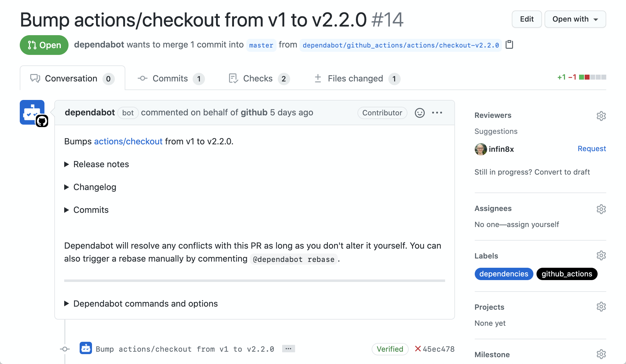The width and height of the screenshot is (626, 364).
Task: Open Milestone settings gear
Action: 601,354
